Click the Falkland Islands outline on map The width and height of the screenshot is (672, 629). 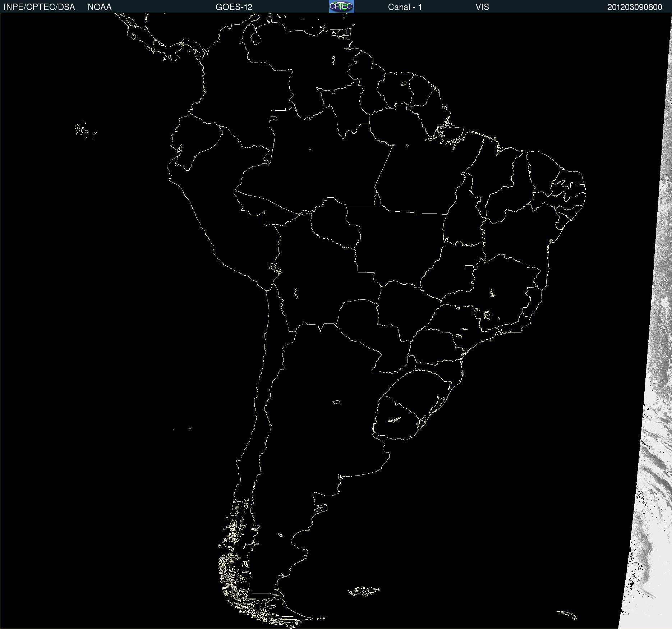pos(364,591)
